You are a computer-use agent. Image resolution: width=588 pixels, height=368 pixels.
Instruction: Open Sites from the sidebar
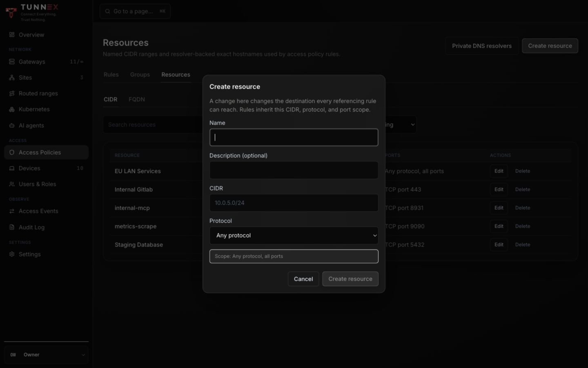click(x=46, y=78)
